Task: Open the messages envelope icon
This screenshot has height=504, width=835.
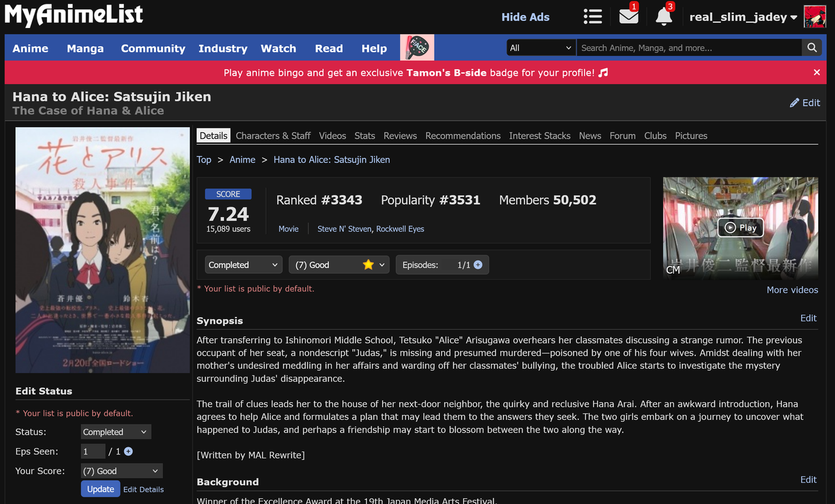Action: pyautogui.click(x=629, y=16)
